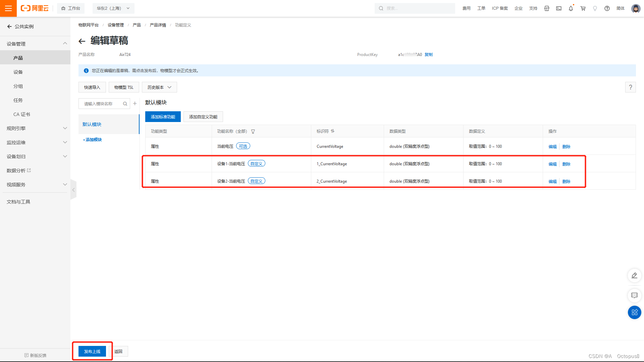
Task: Switch language via 简体
Action: pos(621,8)
